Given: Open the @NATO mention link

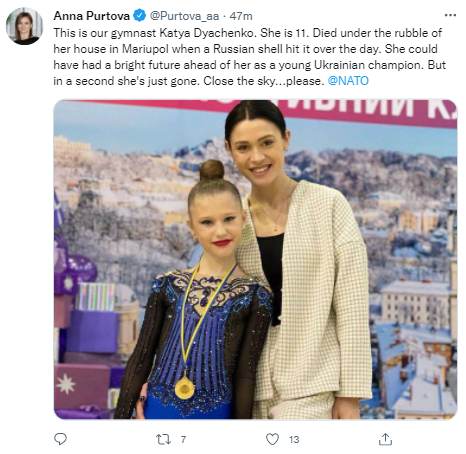Looking at the screenshot, I should point(348,81).
